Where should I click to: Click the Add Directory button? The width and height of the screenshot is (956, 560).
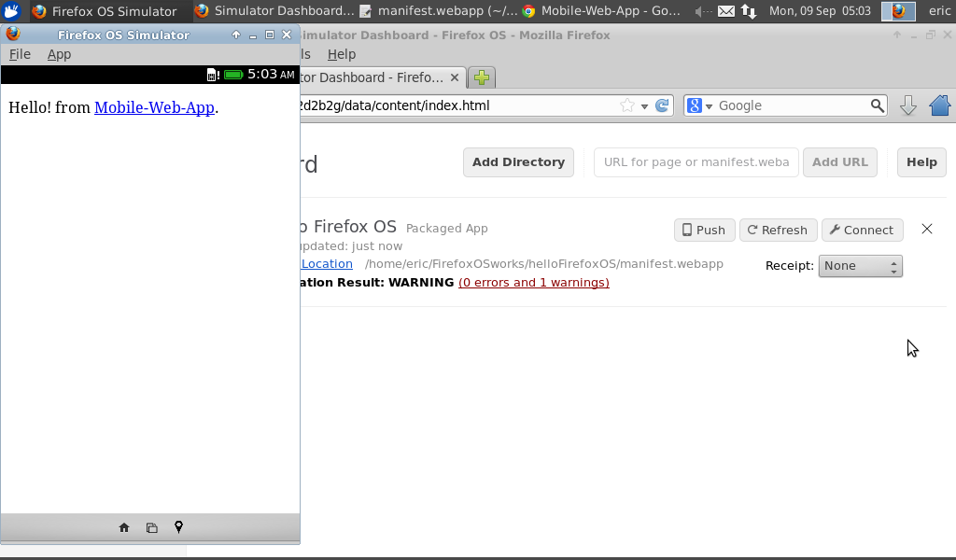518,162
